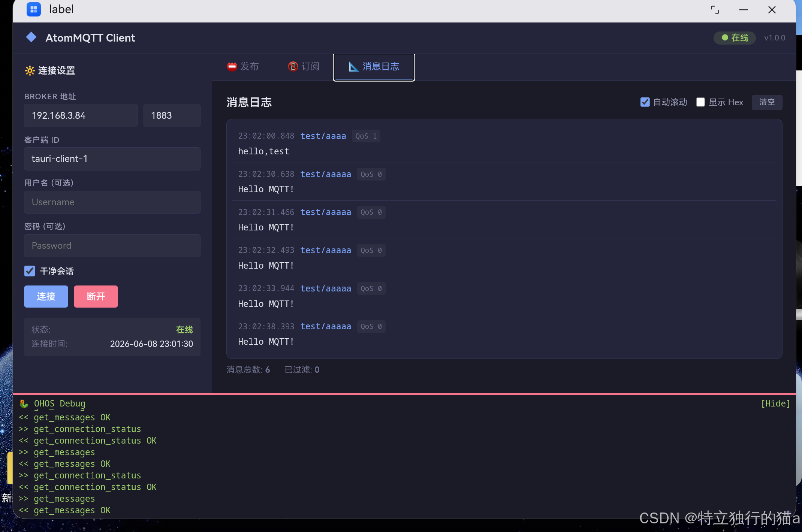Clear the log with the 清空 button
802x532 pixels.
(x=767, y=102)
